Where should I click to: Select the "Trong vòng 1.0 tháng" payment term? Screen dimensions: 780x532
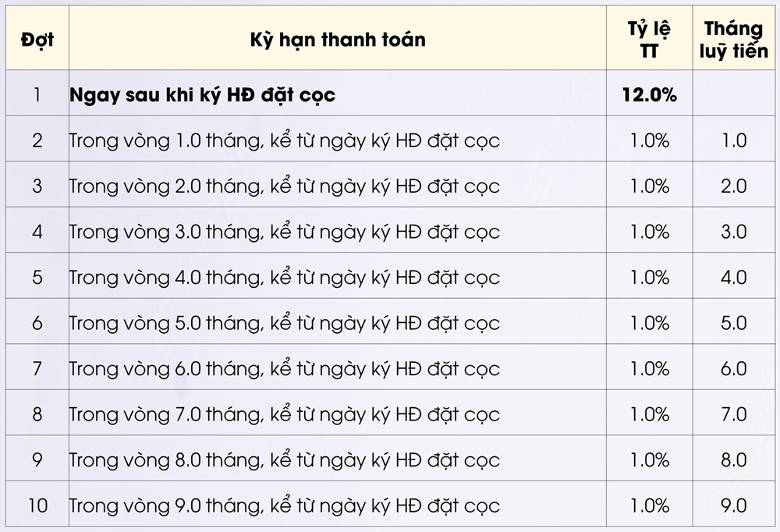coord(284,141)
